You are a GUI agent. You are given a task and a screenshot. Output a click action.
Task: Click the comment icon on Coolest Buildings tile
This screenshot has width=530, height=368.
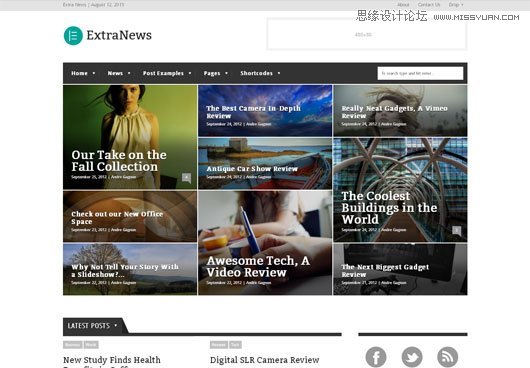click(x=457, y=231)
